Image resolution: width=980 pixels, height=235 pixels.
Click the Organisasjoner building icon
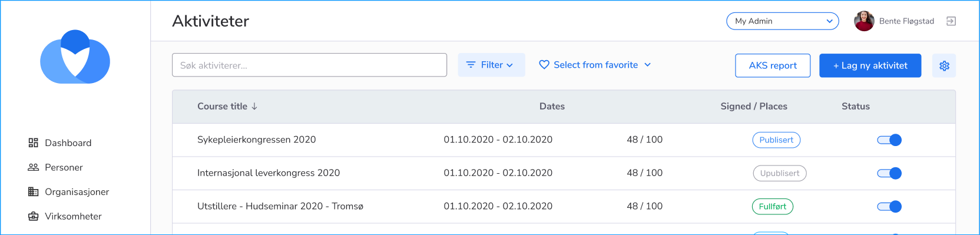point(34,191)
